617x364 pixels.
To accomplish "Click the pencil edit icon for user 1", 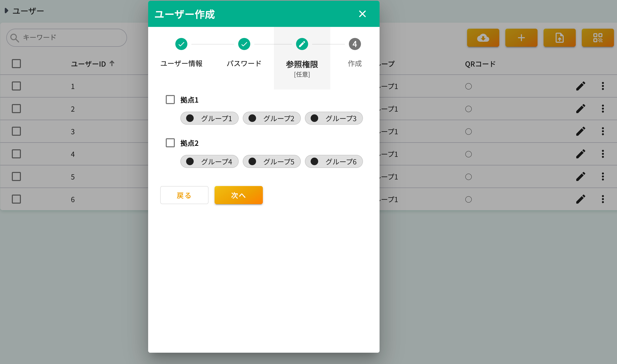I will click(x=581, y=86).
